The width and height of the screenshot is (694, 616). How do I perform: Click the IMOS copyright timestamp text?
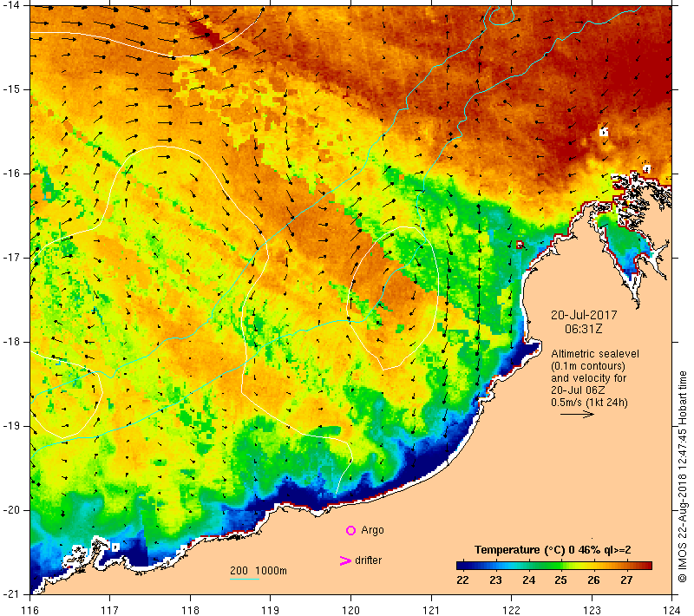[682, 477]
